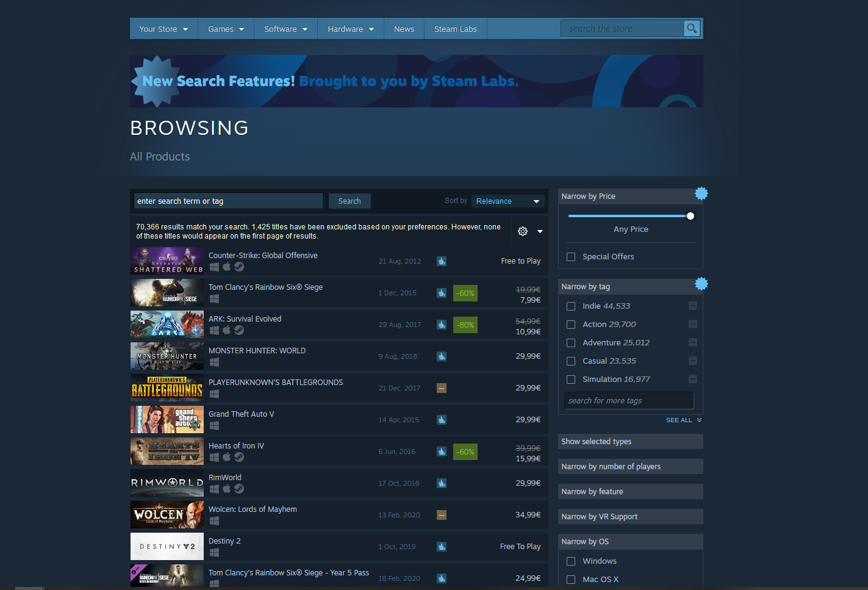Click the review thumbs-up icon for Counter-Strike: Global Offensive
The width and height of the screenshot is (868, 590).
(x=442, y=261)
